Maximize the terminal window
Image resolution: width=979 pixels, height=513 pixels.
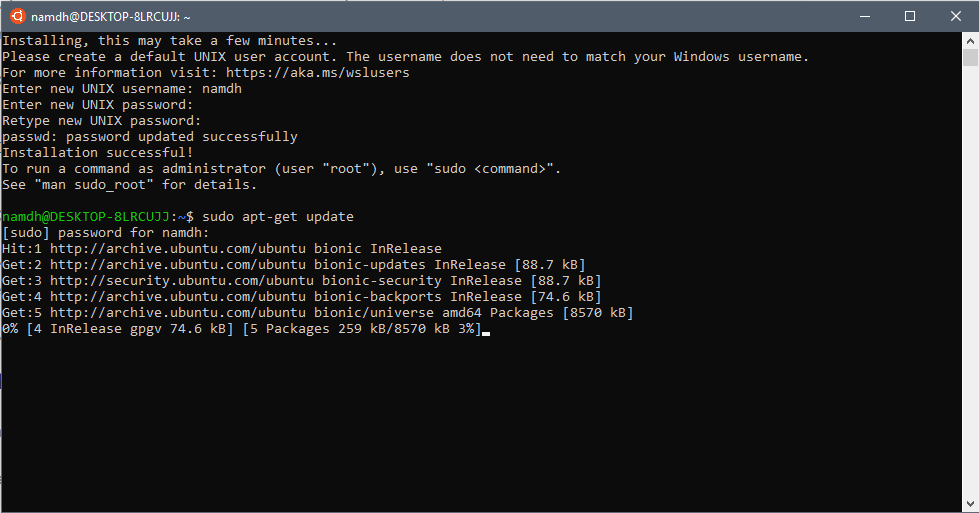[910, 16]
